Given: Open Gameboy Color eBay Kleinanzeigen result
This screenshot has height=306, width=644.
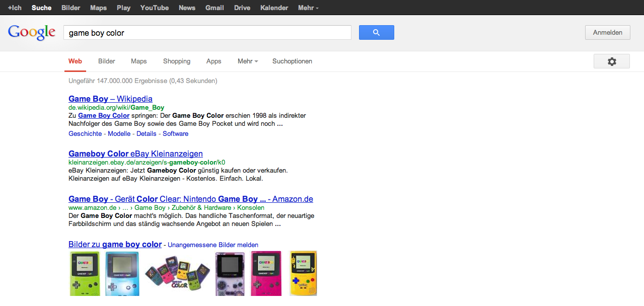Looking at the screenshot, I should (x=135, y=154).
